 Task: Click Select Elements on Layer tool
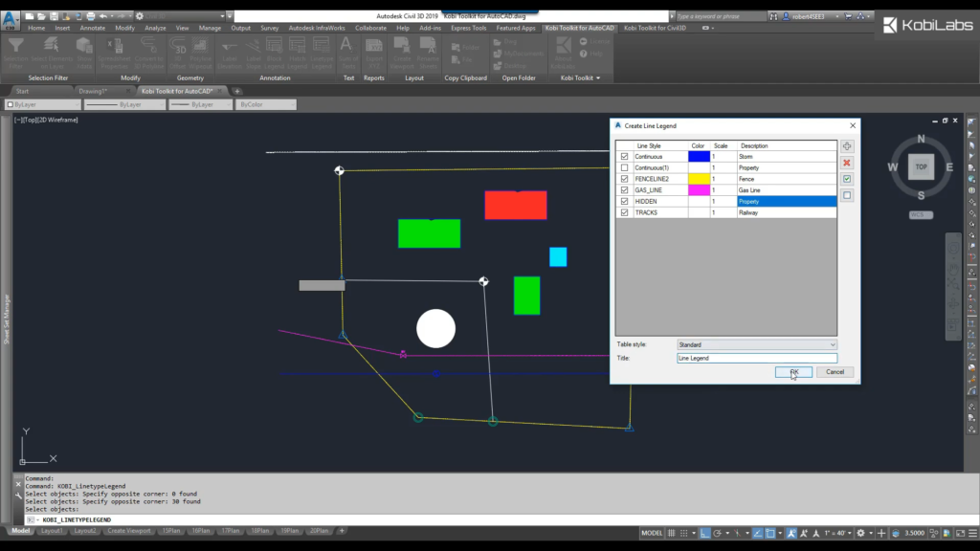point(52,54)
